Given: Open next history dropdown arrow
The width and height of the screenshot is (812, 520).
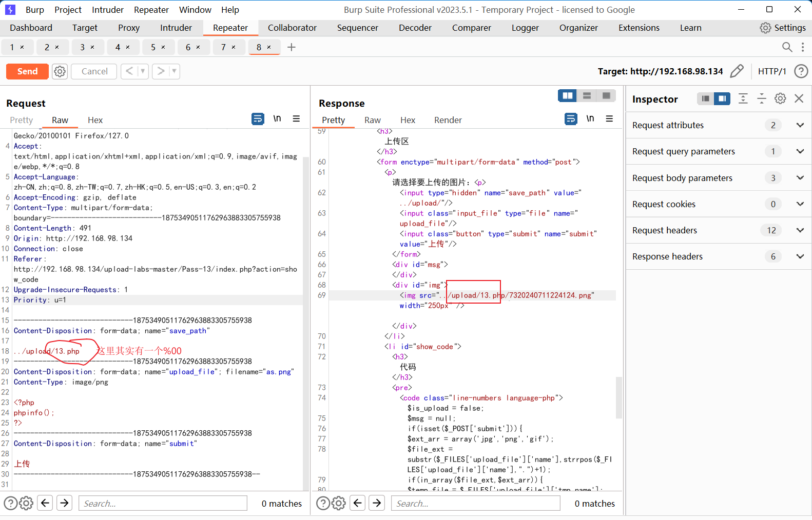Looking at the screenshot, I should (x=175, y=71).
